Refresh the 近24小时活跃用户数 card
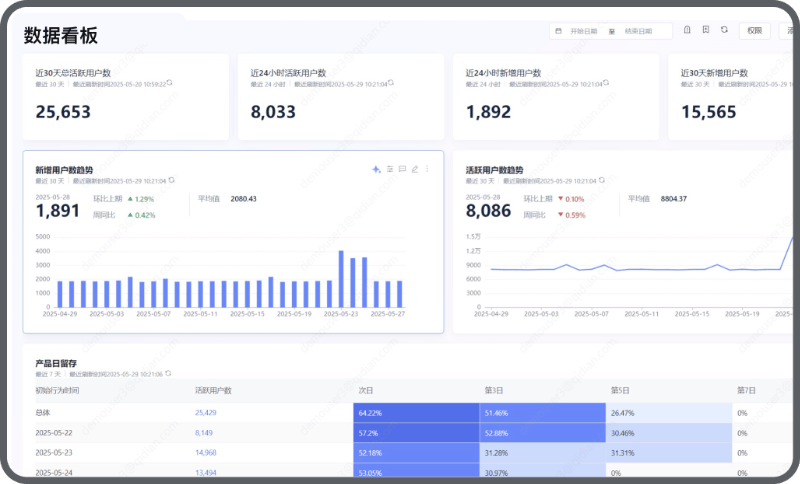Viewport: 800px width, 484px height. pyautogui.click(x=391, y=83)
